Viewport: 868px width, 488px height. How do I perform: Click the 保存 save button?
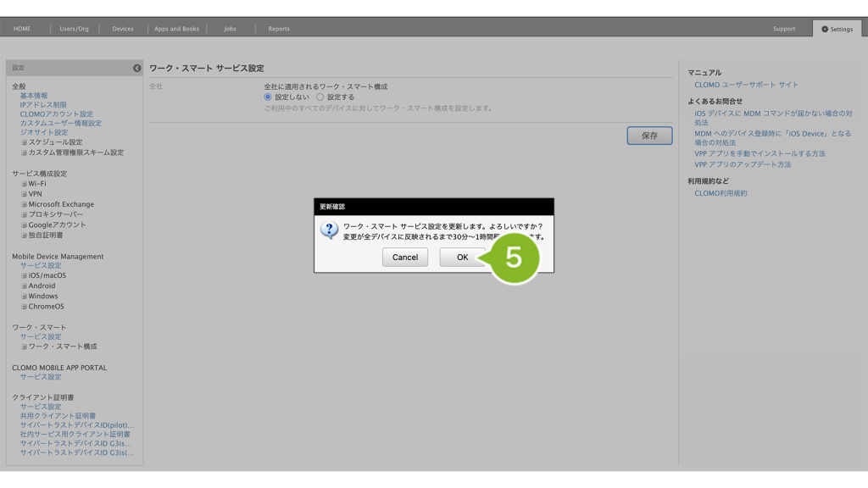tap(649, 136)
